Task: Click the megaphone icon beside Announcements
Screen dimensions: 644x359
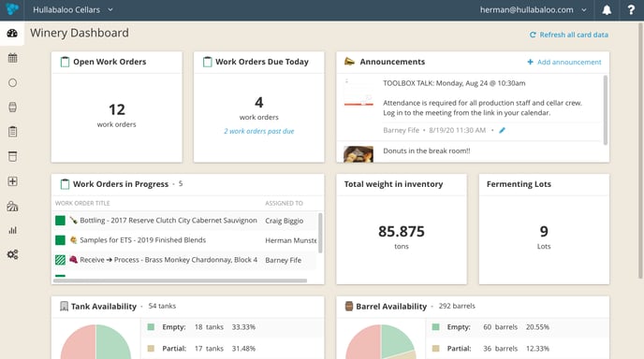Action: point(349,62)
